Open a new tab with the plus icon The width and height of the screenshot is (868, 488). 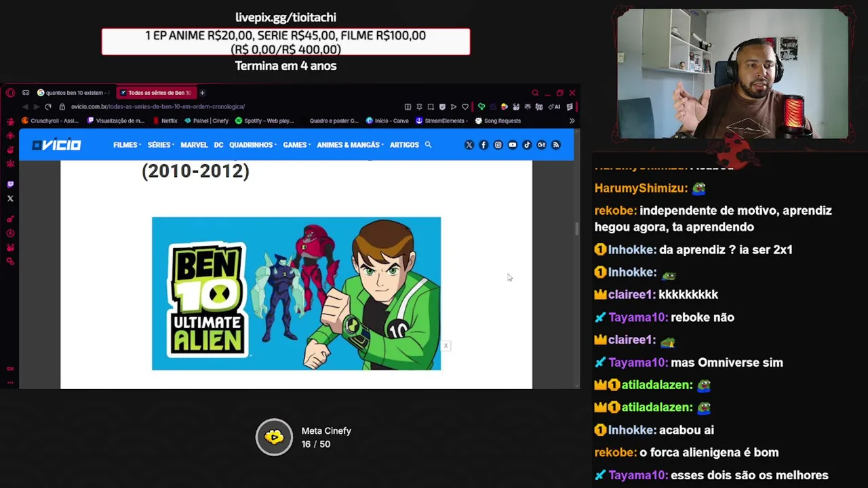pos(202,93)
